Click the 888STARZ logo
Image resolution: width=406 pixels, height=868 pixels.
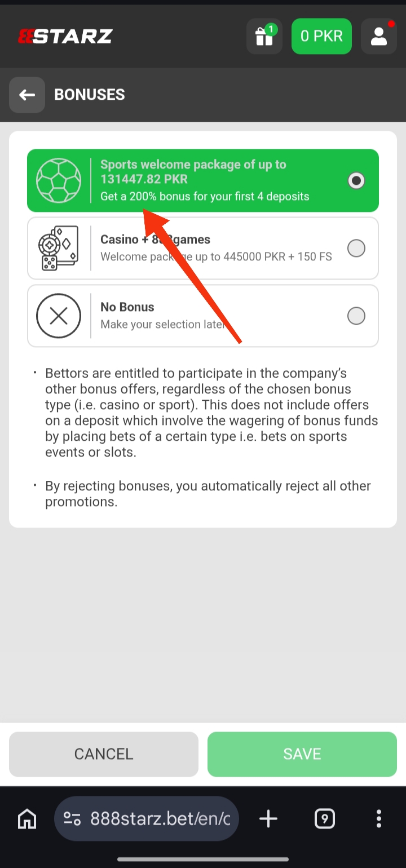click(x=65, y=37)
